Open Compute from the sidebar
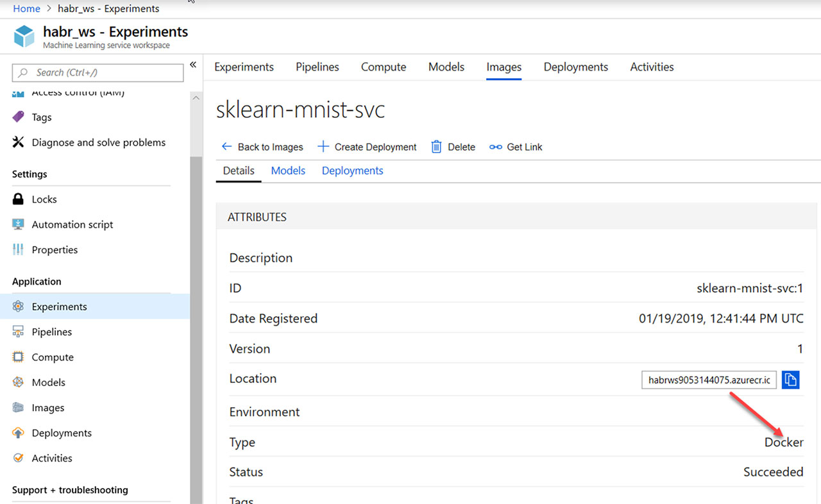821x504 pixels. pos(53,357)
